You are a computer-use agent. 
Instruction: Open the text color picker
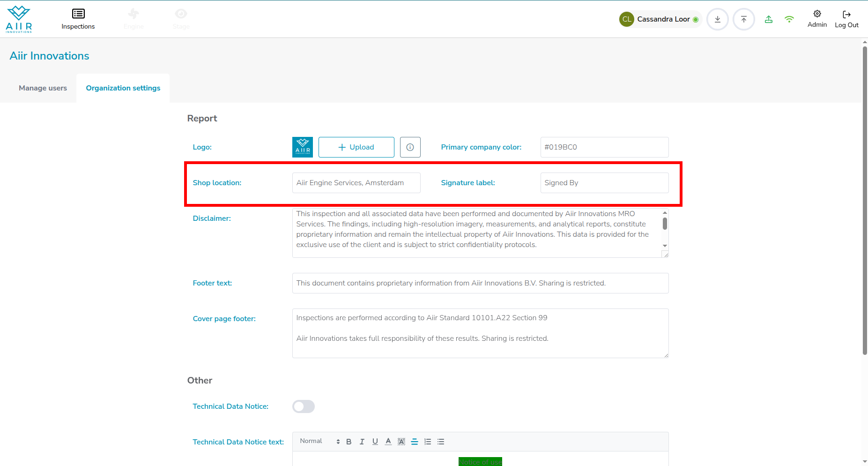[x=388, y=442]
